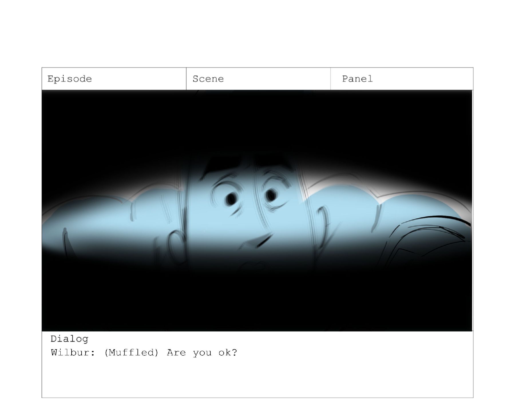Click the "Dialog" label
The image size is (515, 420).
click(x=70, y=339)
